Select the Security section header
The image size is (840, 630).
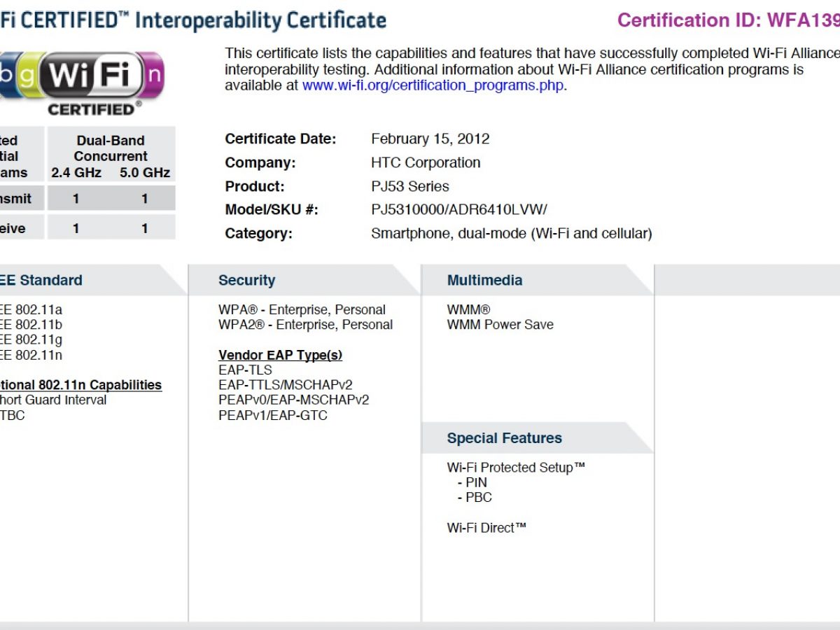pyautogui.click(x=246, y=280)
